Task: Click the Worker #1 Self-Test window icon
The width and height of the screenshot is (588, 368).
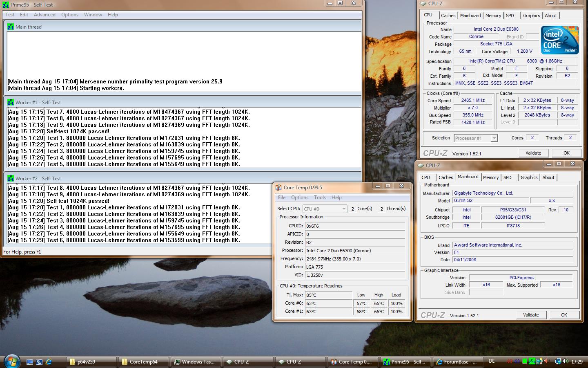Action: (x=11, y=102)
